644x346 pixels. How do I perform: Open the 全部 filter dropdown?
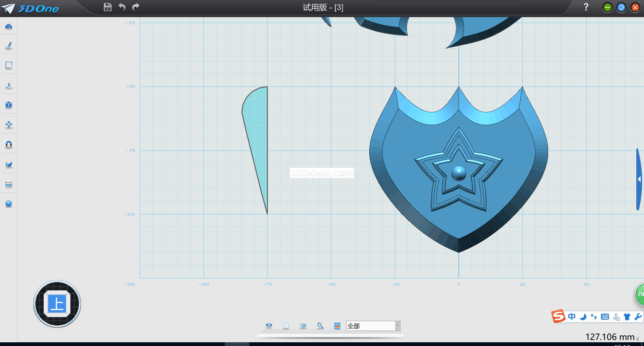tap(397, 326)
